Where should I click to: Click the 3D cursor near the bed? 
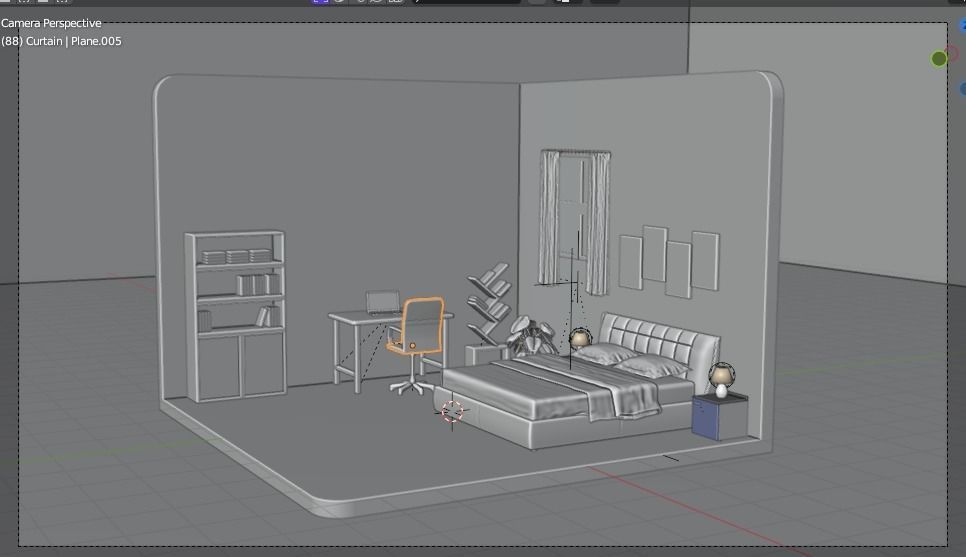pyautogui.click(x=452, y=412)
